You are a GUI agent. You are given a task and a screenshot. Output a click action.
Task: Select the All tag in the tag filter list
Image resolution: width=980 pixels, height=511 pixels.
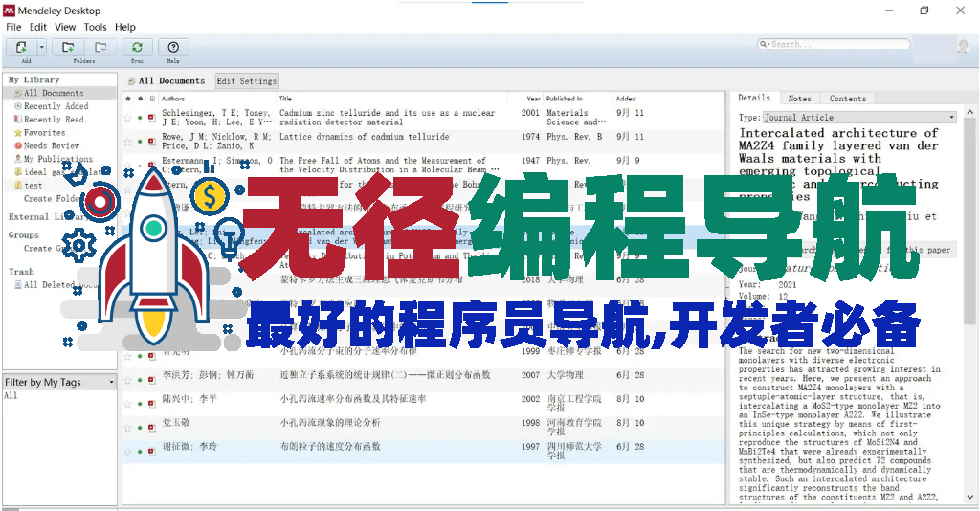(11, 395)
